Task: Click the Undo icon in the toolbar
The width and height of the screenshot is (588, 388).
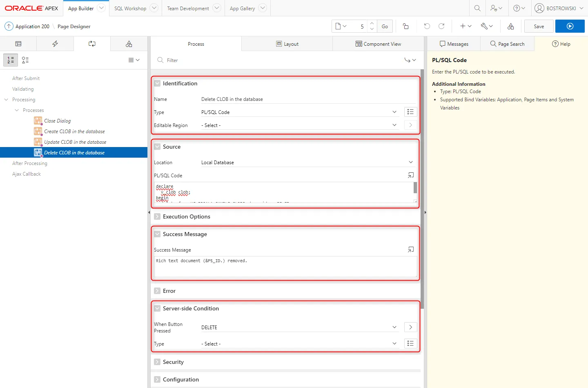Action: (427, 26)
